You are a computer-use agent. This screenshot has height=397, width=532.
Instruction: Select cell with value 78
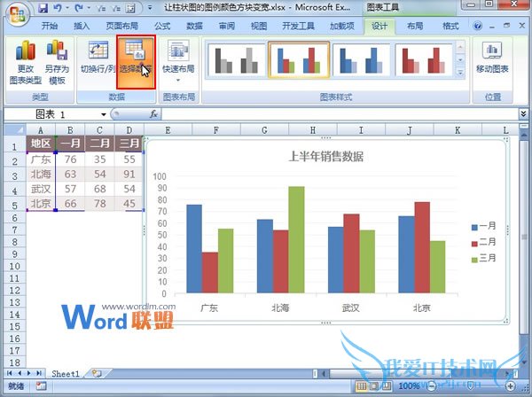point(99,204)
